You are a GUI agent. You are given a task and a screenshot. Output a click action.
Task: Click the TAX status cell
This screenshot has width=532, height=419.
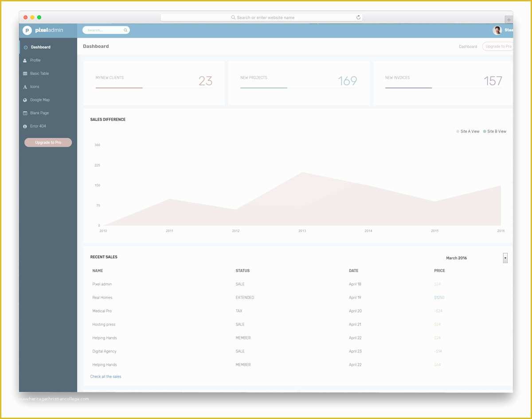239,311
